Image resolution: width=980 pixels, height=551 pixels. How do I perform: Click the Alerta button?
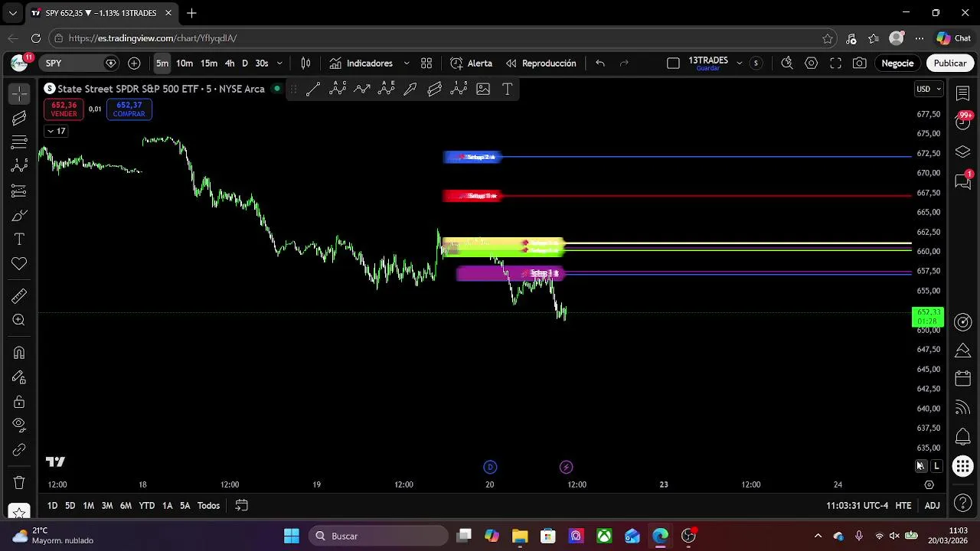click(x=471, y=64)
